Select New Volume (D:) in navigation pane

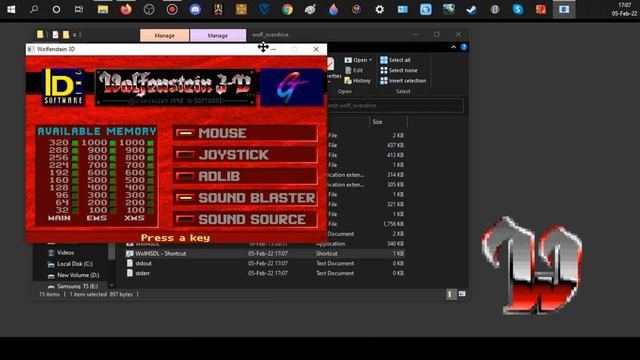click(x=73, y=275)
